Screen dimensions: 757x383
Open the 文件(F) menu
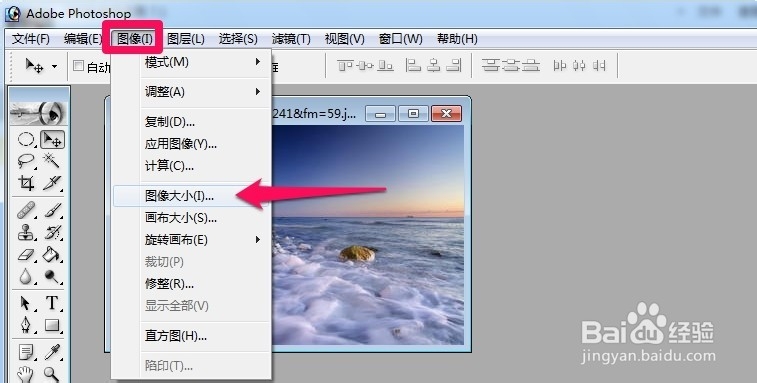(x=31, y=39)
